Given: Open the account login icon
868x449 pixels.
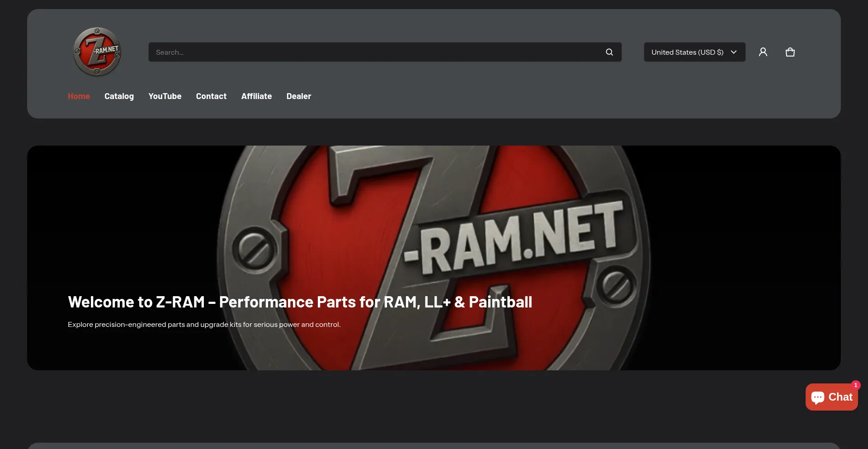Looking at the screenshot, I should (x=763, y=52).
